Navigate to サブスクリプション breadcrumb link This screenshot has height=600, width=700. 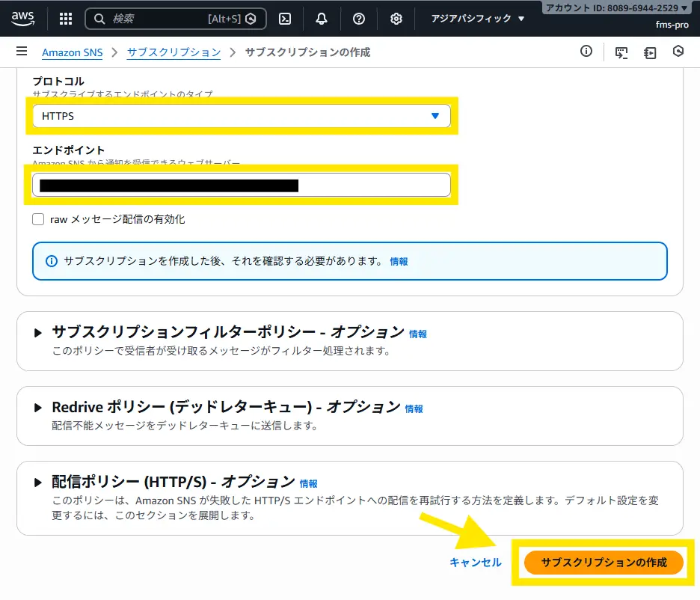[174, 52]
